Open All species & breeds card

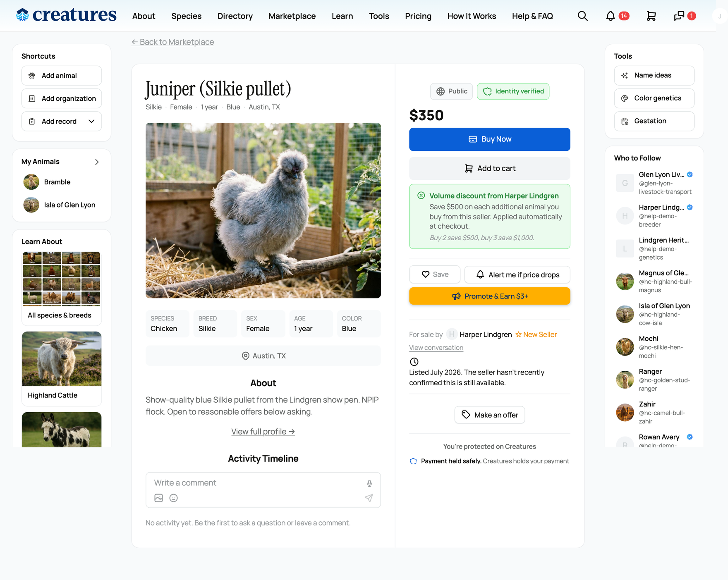click(62, 288)
